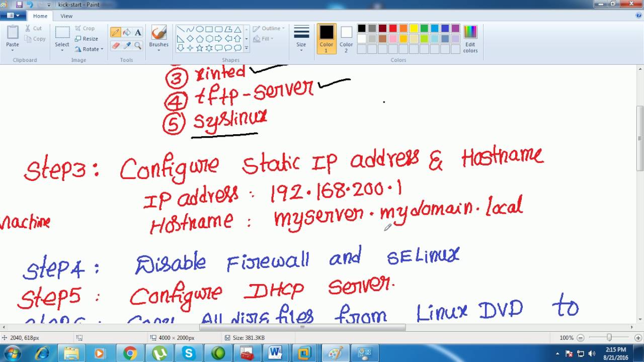Open Microsoft Word from the taskbar
Screen dimensions: 644x362
(275, 353)
